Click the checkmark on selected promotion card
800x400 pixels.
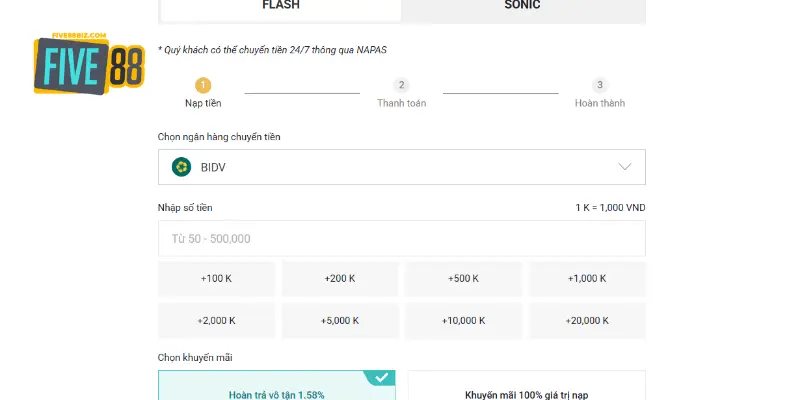point(382,378)
